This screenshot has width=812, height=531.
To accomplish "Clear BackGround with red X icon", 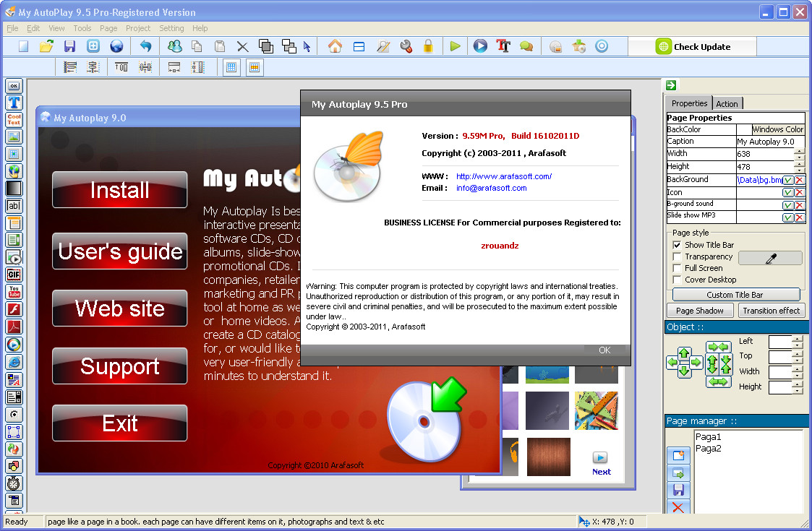I will (800, 180).
